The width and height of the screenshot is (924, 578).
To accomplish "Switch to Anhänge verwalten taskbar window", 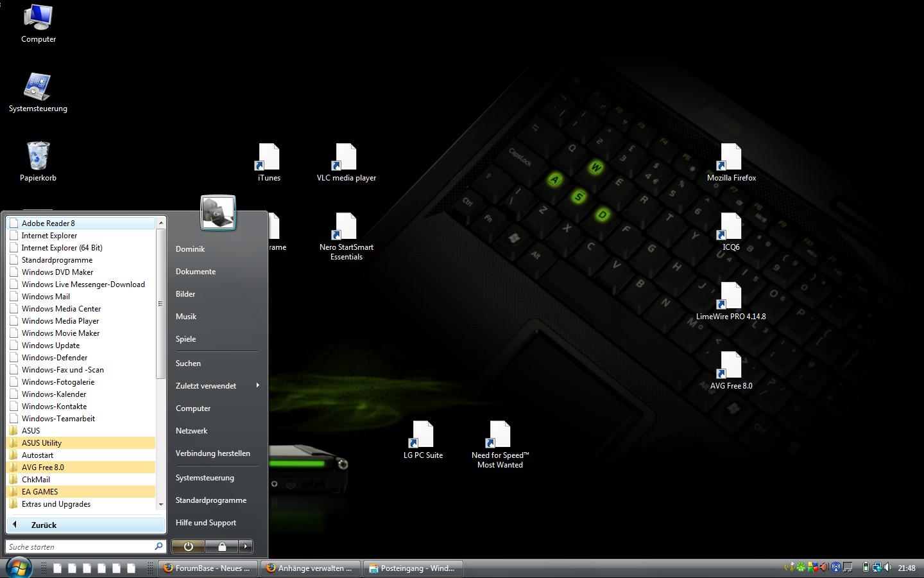I will tap(311, 568).
